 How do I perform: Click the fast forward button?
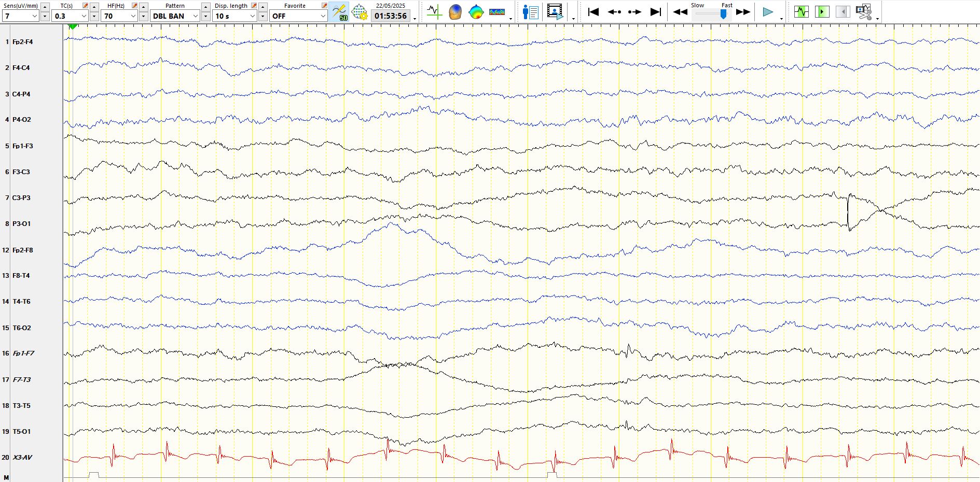point(743,12)
